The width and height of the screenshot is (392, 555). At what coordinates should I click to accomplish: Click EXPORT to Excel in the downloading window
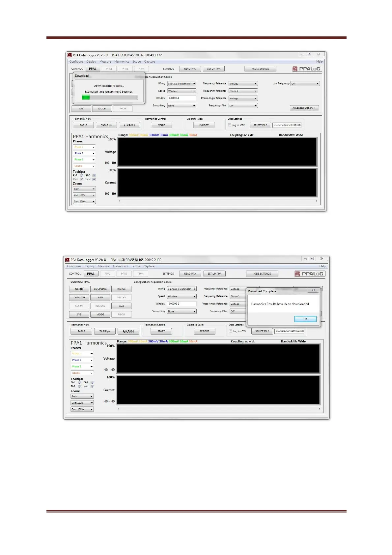(x=204, y=125)
